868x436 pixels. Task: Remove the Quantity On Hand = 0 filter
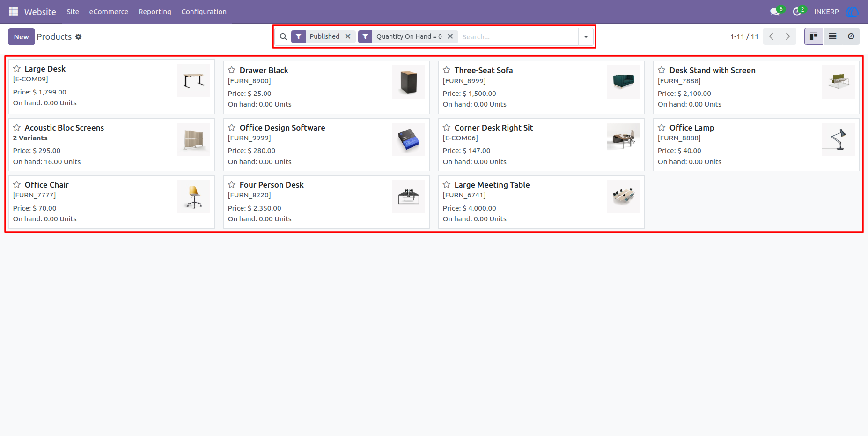pyautogui.click(x=450, y=36)
